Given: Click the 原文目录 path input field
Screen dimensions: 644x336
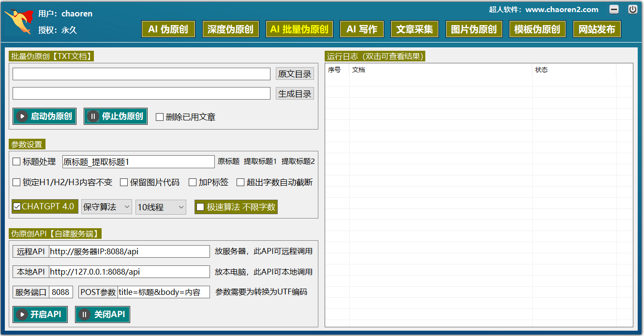Looking at the screenshot, I should [x=141, y=74].
